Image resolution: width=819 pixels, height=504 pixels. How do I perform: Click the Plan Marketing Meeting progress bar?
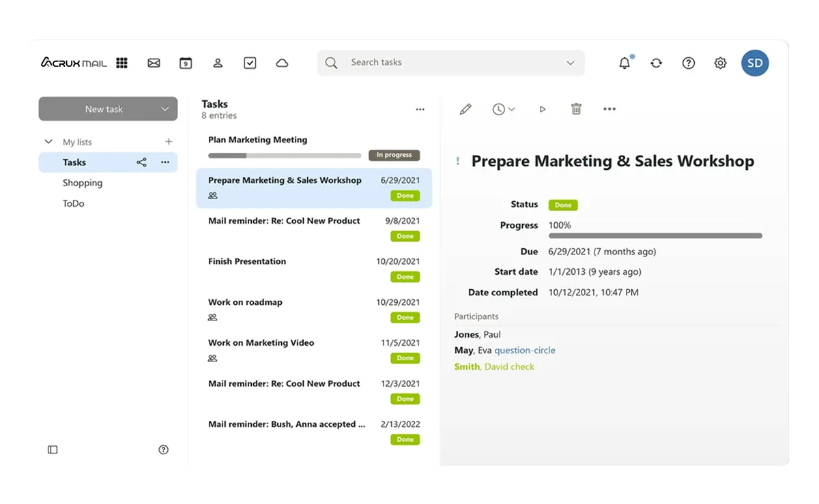[x=285, y=155]
